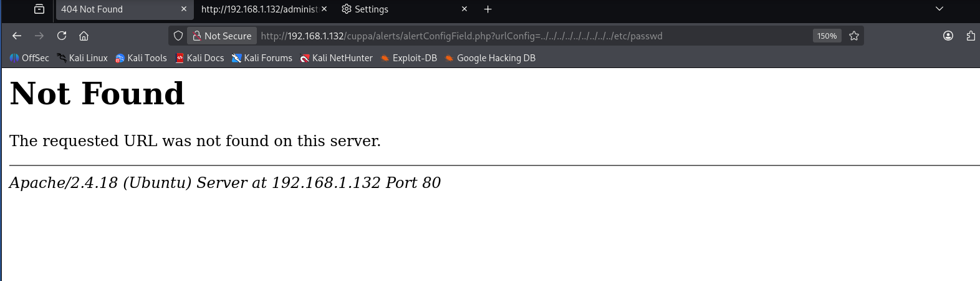Image resolution: width=980 pixels, height=281 pixels.
Task: Expand the list all tabs dropdown
Action: [x=939, y=9]
